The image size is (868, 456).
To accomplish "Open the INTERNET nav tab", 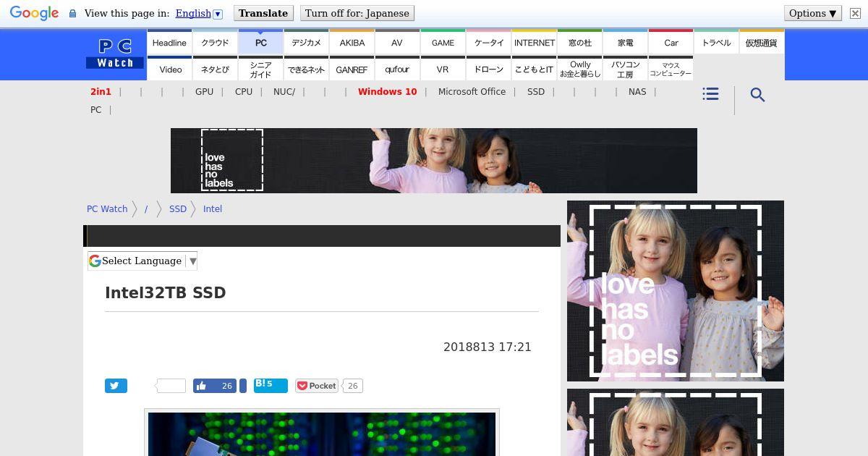I will (x=535, y=42).
